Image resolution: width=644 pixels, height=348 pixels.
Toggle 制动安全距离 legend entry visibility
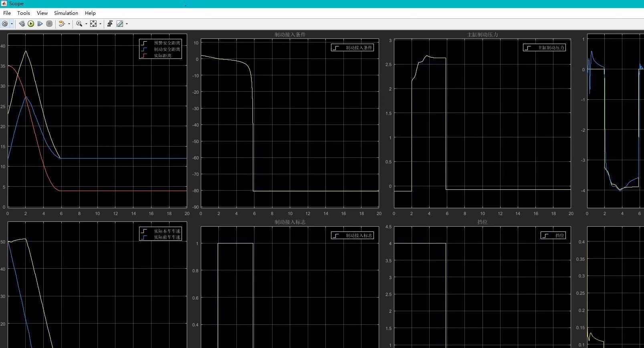click(x=161, y=49)
